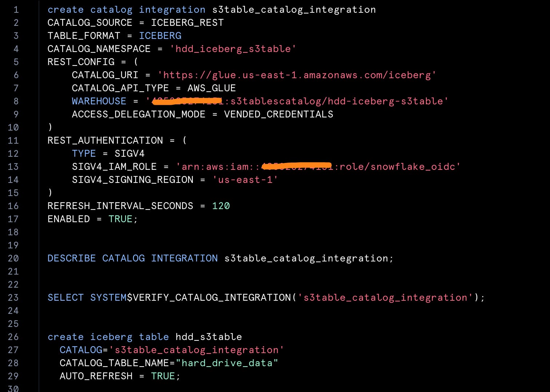
Task: Click AUTO_REFRESH parameter
Action: (96, 376)
